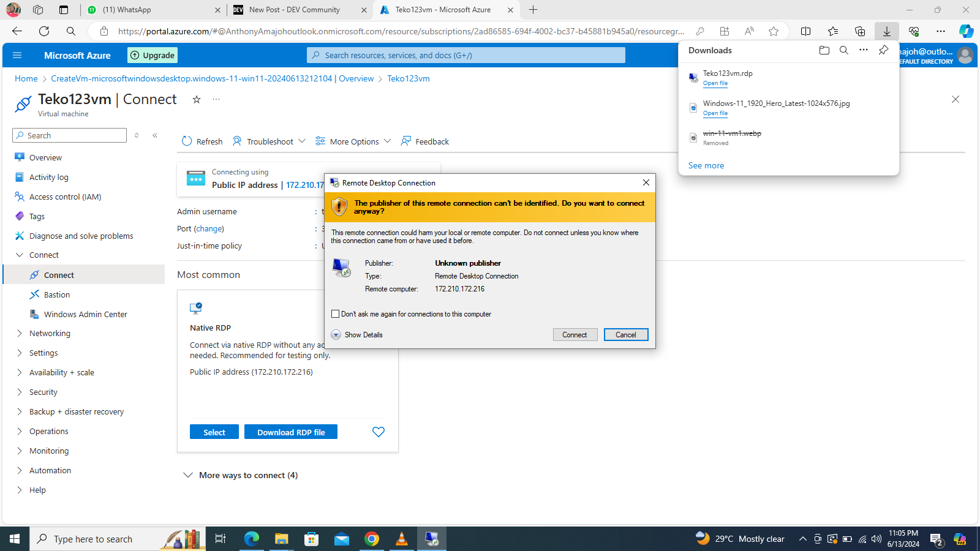Open Google Chrome from taskbar
Image resolution: width=980 pixels, height=551 pixels.
point(372,539)
